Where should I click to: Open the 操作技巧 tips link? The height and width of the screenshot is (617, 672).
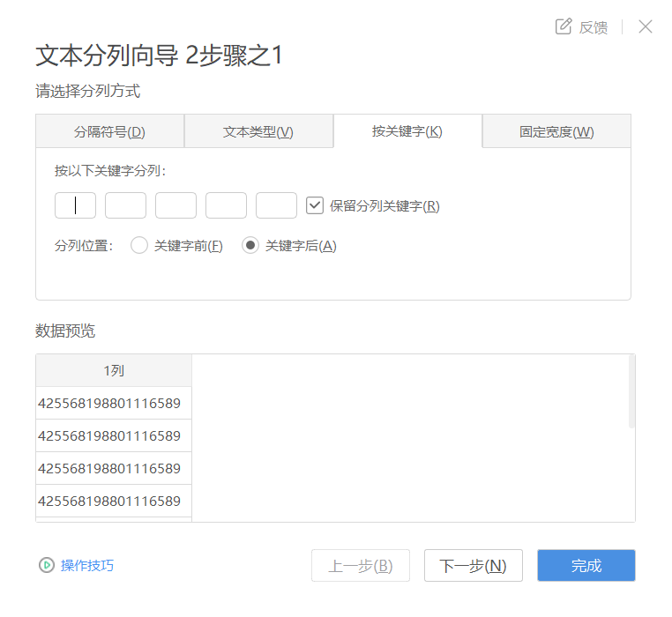pos(87,566)
